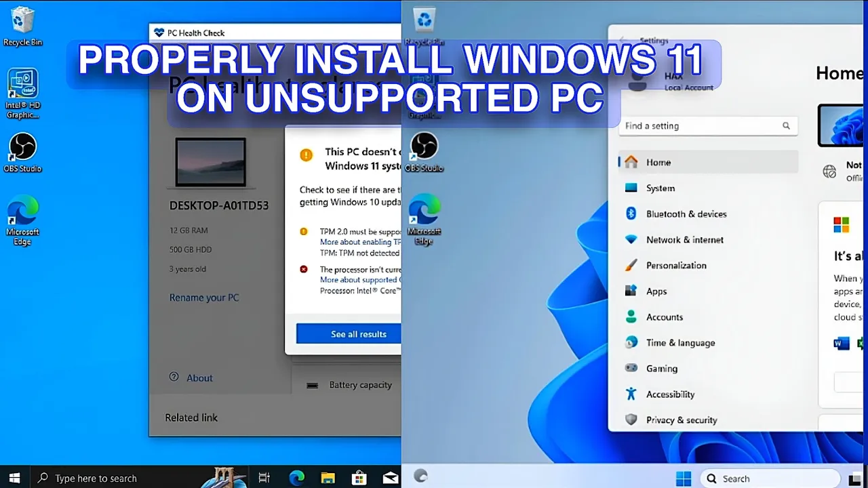
Task: Click Battery capacity label
Action: click(361, 385)
